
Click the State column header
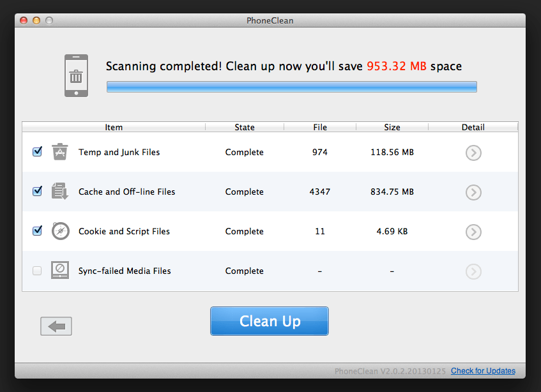[x=245, y=127]
